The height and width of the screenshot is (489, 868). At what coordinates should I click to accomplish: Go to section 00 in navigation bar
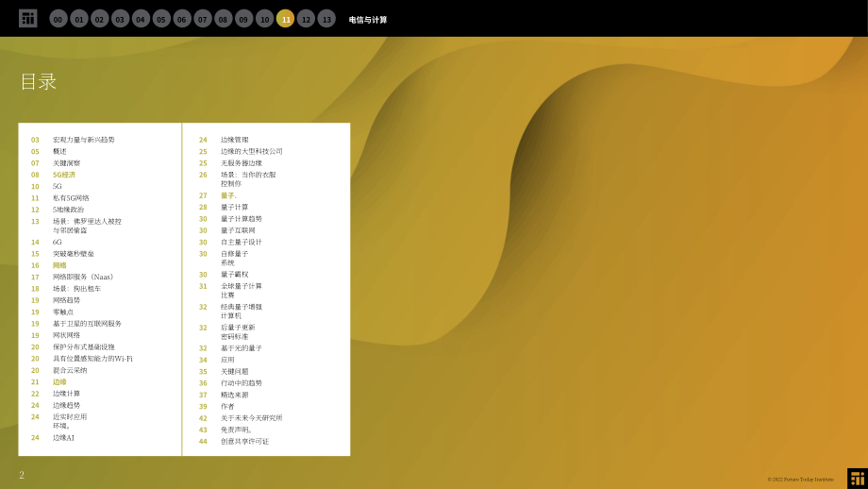58,19
